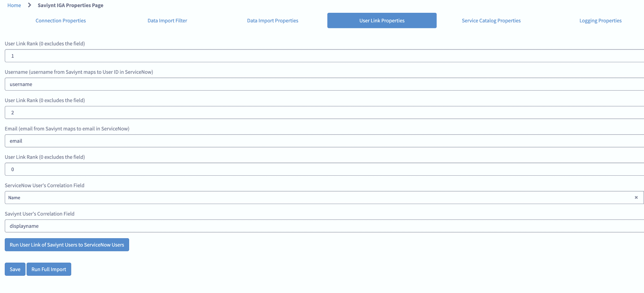Image resolution: width=644 pixels, height=293 pixels.
Task: Run User Link of Saviynt Users to ServiceNow Users
Action: coord(67,245)
